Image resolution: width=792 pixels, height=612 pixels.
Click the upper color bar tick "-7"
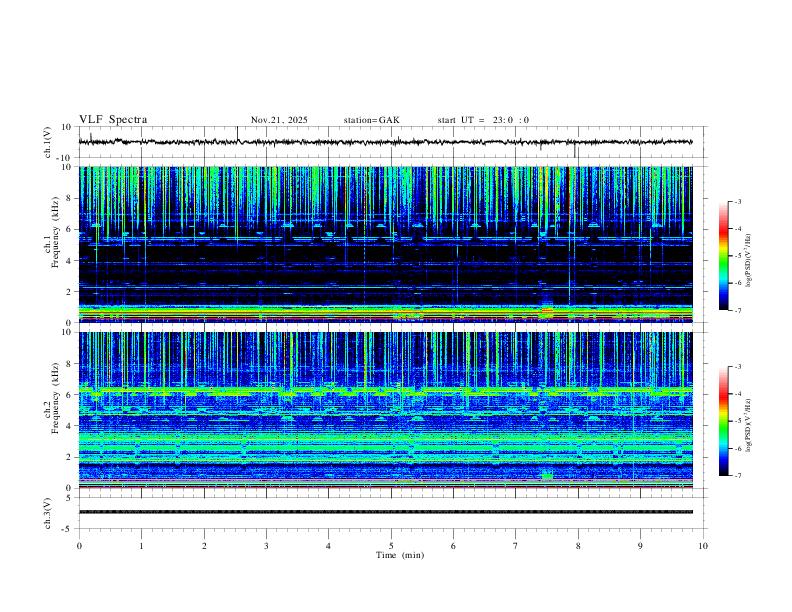[x=738, y=311]
